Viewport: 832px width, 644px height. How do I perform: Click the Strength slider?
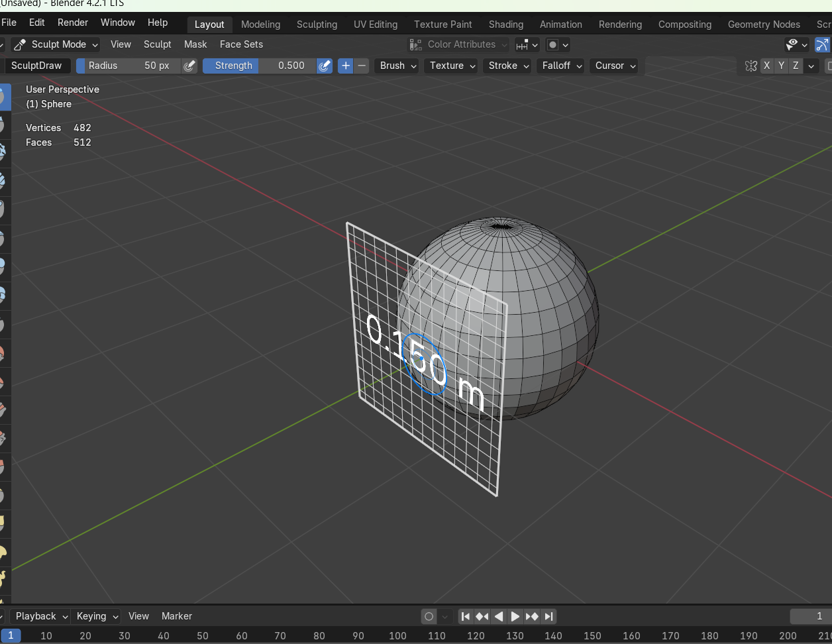click(x=259, y=66)
